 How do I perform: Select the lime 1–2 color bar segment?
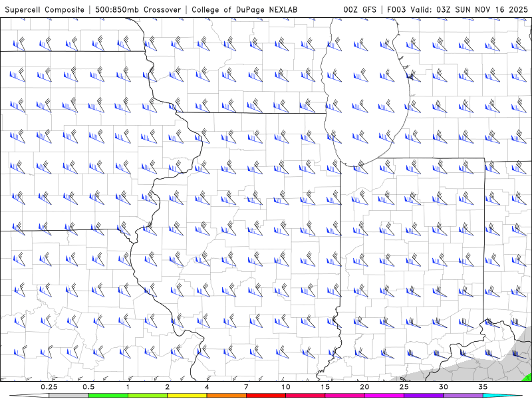(x=147, y=396)
